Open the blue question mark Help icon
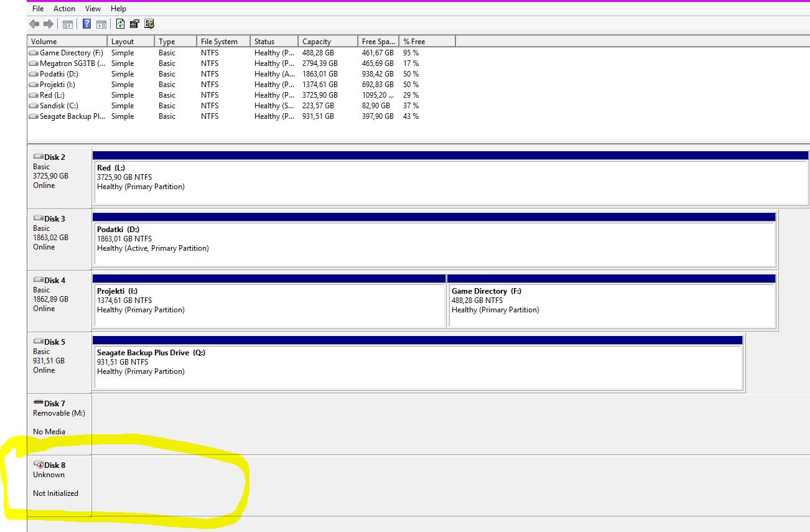The height and width of the screenshot is (532, 810). [86, 24]
